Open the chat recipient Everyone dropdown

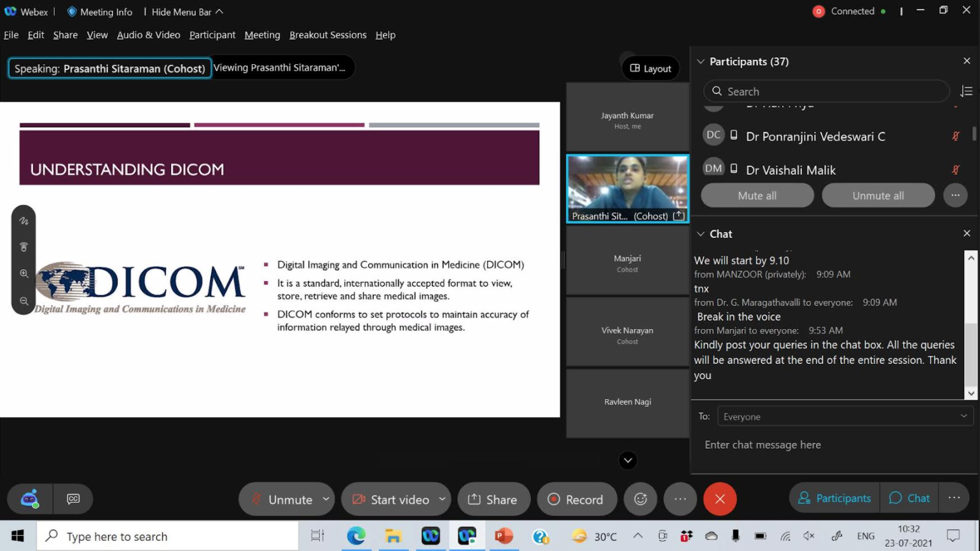click(x=845, y=416)
